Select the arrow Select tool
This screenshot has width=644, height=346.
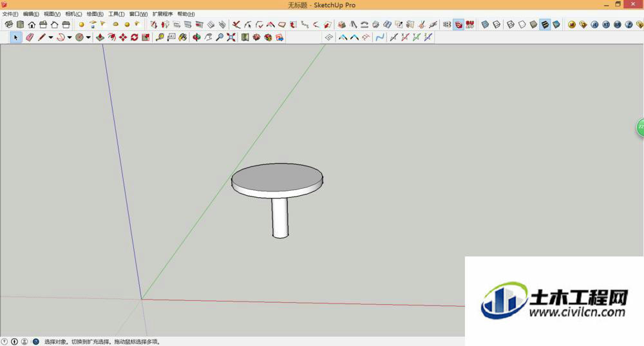click(15, 37)
